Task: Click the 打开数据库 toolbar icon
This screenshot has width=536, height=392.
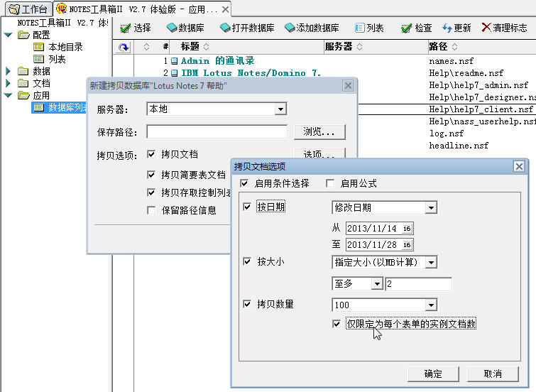Action: click(225, 28)
